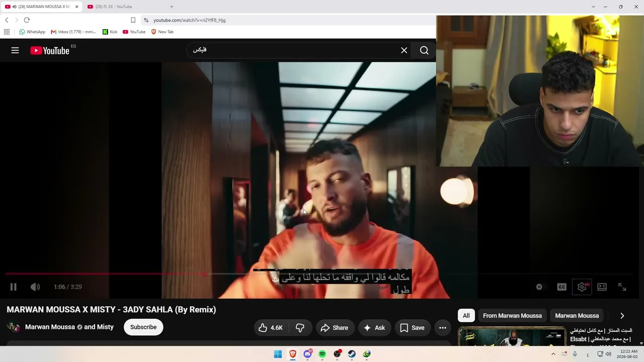Reload the current page
The width and height of the screenshot is (644, 362).
pos(27,20)
